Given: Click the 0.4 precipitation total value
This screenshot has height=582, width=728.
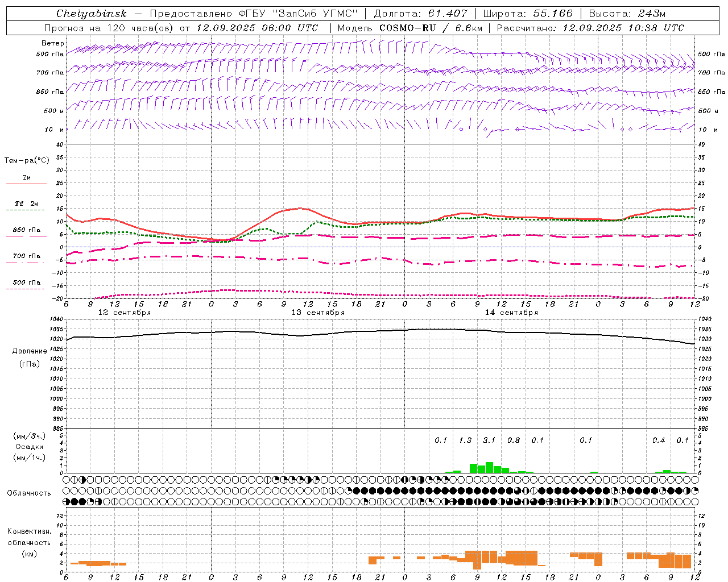Looking at the screenshot, I should [659, 440].
